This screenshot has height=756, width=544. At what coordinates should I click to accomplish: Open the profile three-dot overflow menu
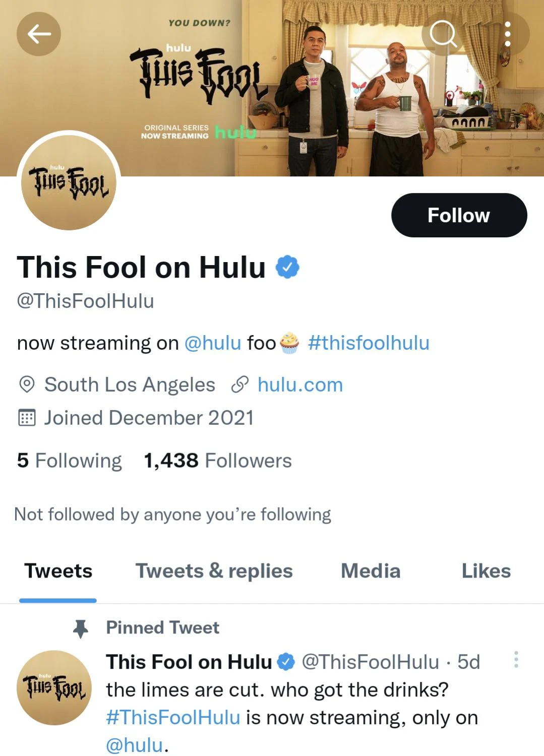click(x=508, y=34)
